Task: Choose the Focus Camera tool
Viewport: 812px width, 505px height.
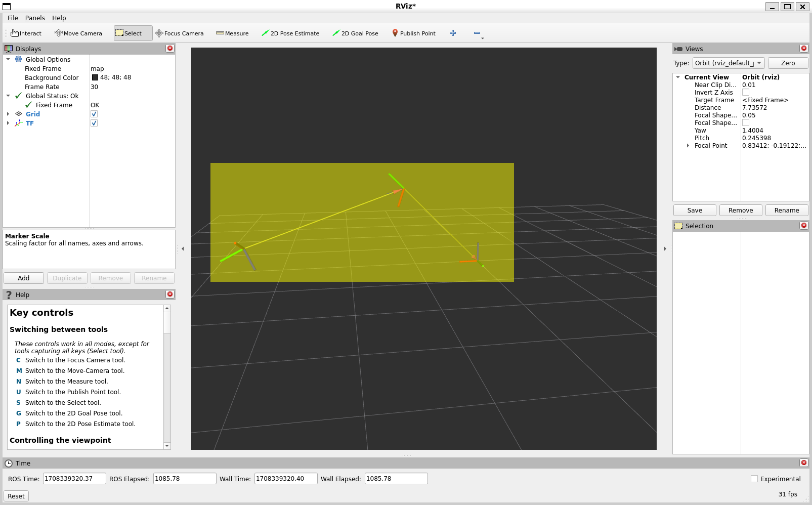Action: click(x=179, y=33)
